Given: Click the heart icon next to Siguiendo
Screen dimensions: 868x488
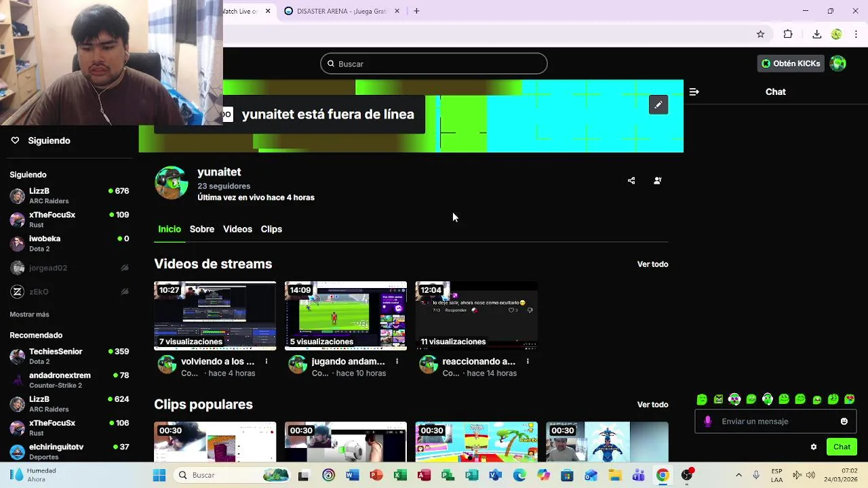Looking at the screenshot, I should point(15,140).
